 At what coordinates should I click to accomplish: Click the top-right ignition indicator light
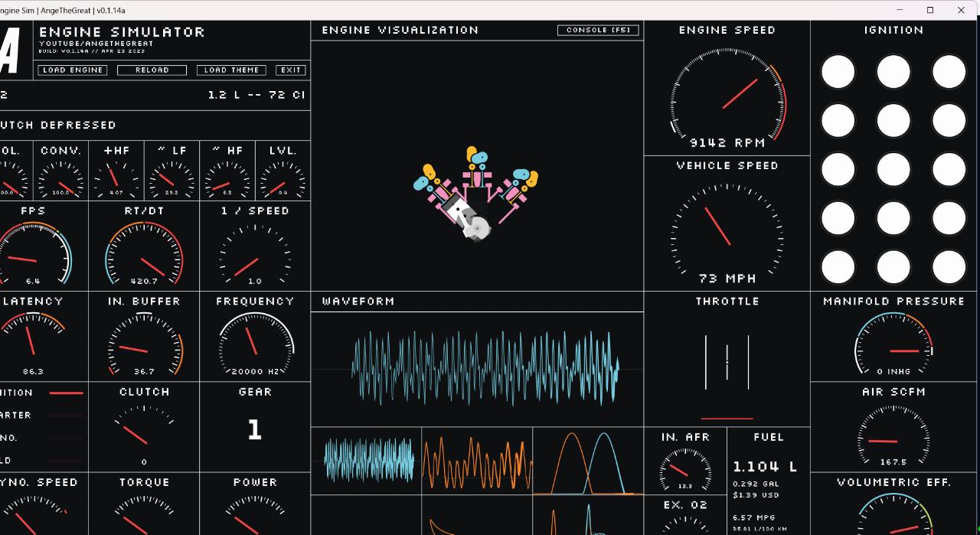949,72
